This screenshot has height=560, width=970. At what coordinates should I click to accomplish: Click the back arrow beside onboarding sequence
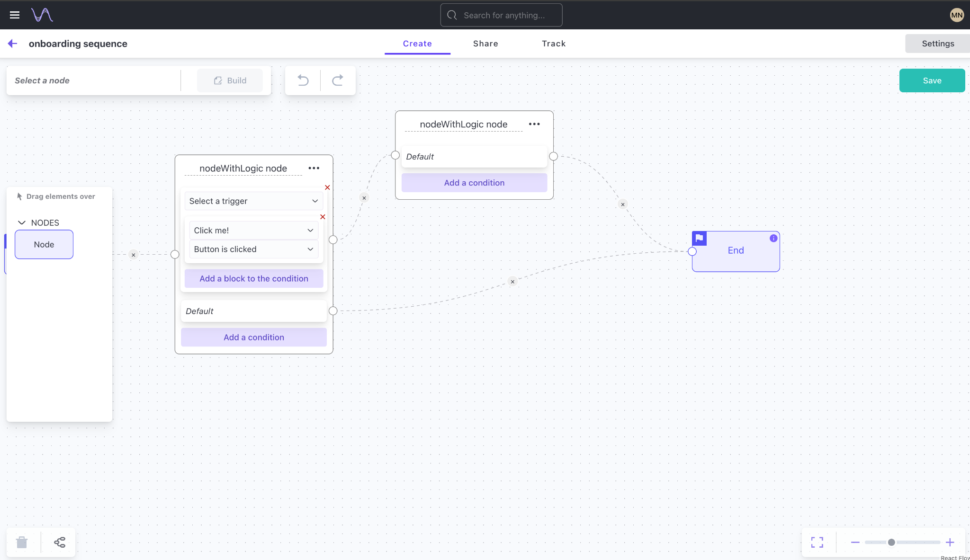[12, 44]
